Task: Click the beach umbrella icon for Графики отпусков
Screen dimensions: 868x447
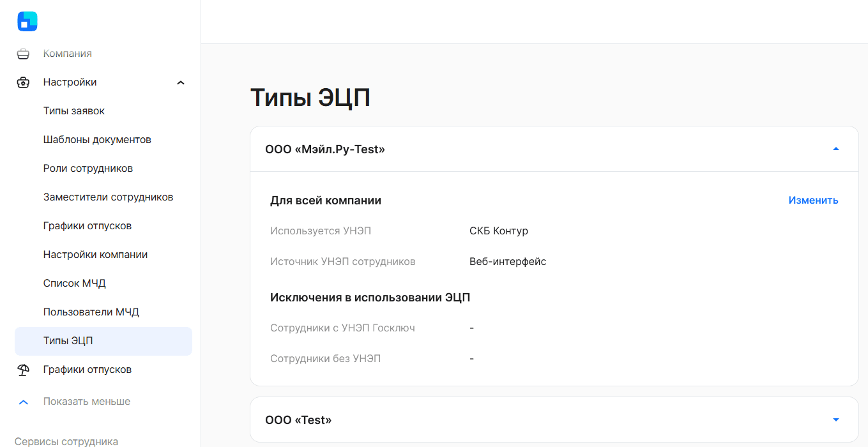Action: click(x=23, y=370)
